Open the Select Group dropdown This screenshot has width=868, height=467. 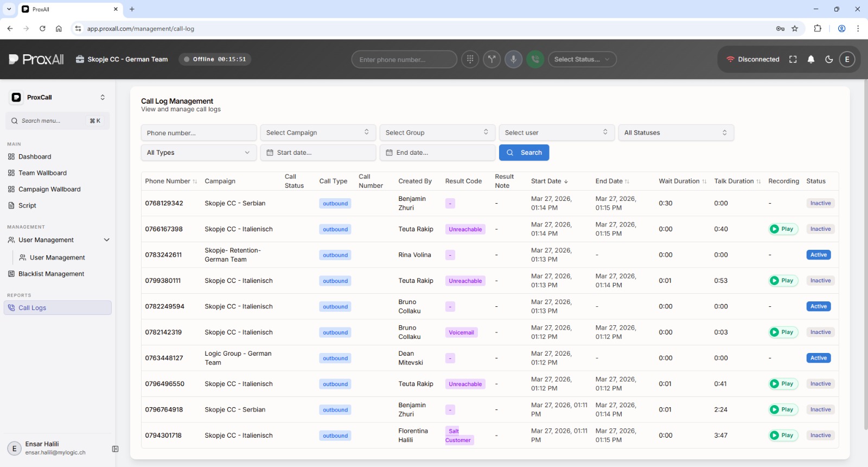pyautogui.click(x=437, y=132)
